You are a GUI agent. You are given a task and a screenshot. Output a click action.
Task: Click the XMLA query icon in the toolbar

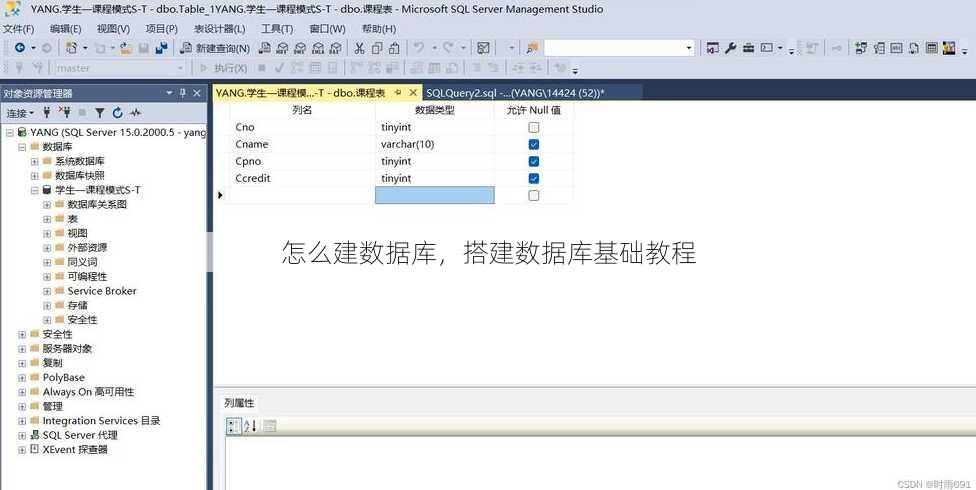[318, 48]
